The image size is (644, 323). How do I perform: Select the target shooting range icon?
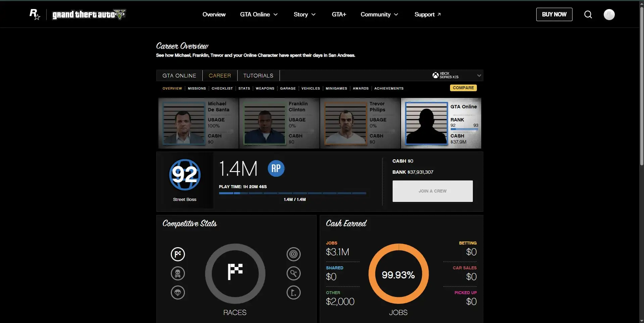tap(293, 254)
